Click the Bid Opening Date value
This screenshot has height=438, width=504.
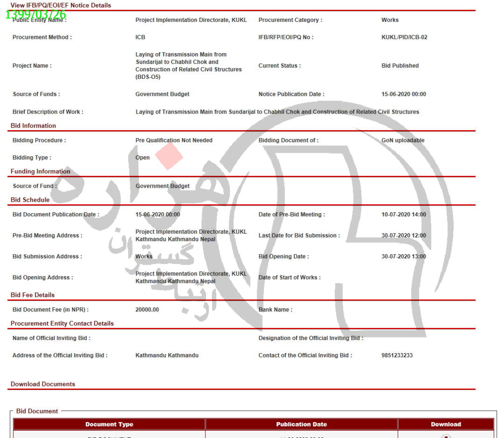click(x=403, y=257)
